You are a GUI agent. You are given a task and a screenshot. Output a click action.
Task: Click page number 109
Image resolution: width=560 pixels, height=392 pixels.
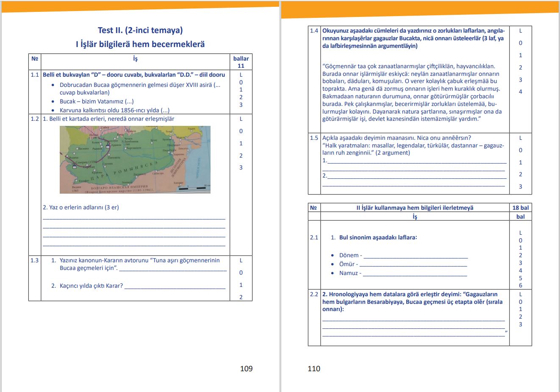[246, 369]
